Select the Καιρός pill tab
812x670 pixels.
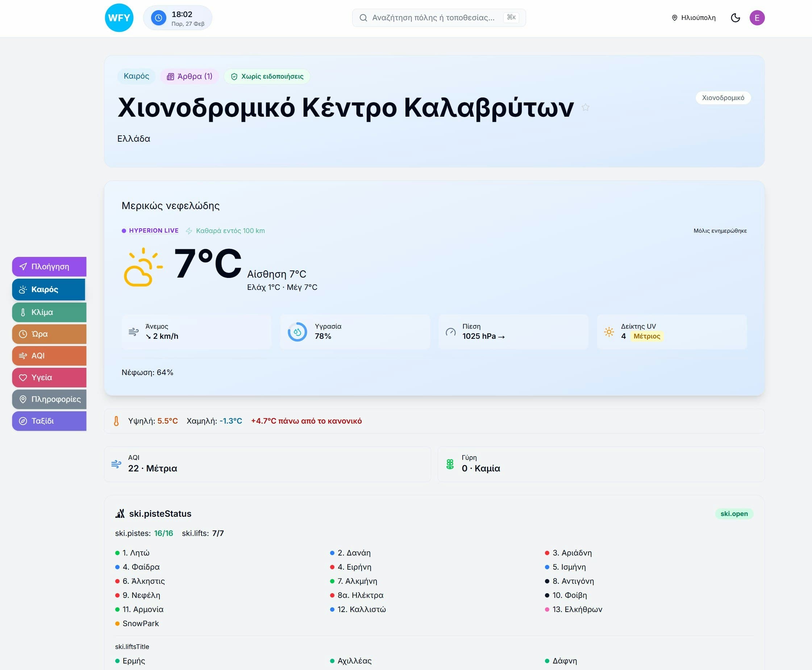pos(136,76)
